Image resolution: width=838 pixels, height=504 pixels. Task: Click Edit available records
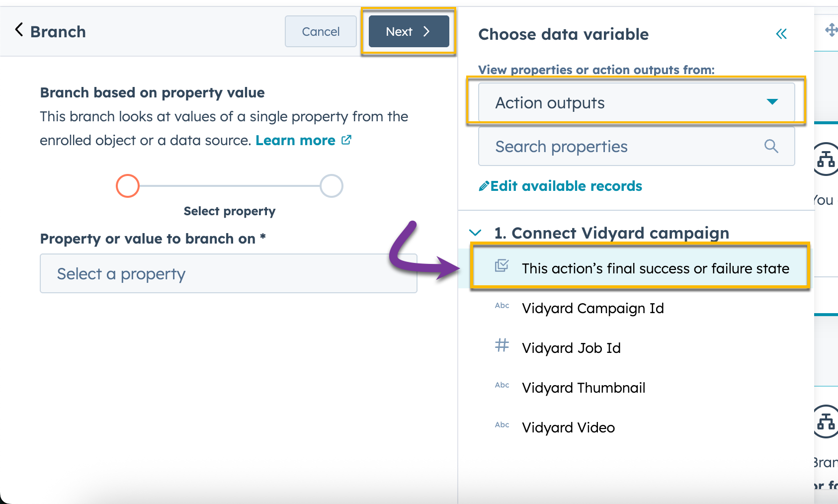(x=566, y=186)
